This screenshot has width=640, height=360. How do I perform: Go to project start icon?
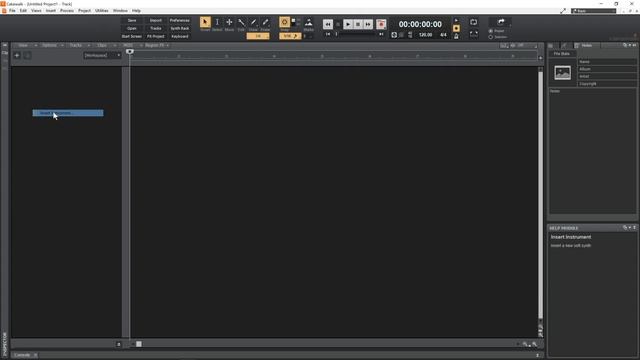tap(328, 34)
